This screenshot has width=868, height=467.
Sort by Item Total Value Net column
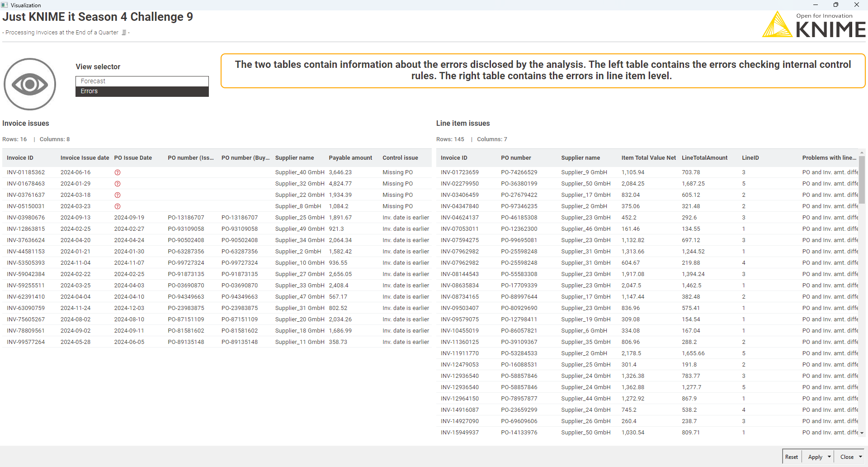pos(648,158)
